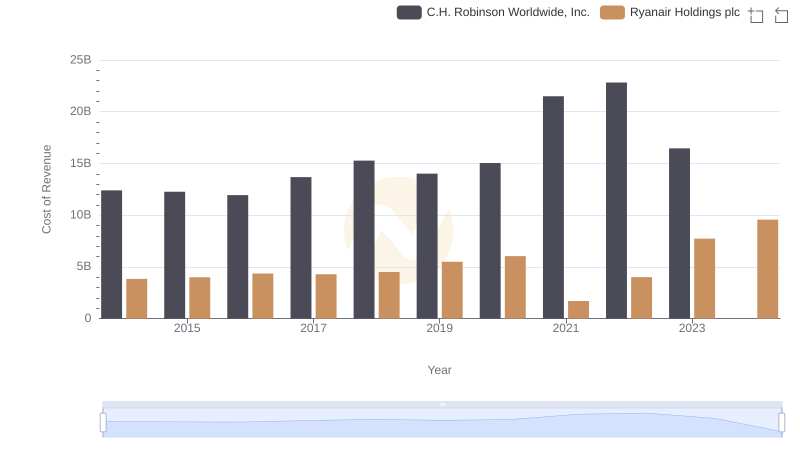Click the C.H. Robinson bar for 2017
Screen dimensions: 800x461
(301, 248)
